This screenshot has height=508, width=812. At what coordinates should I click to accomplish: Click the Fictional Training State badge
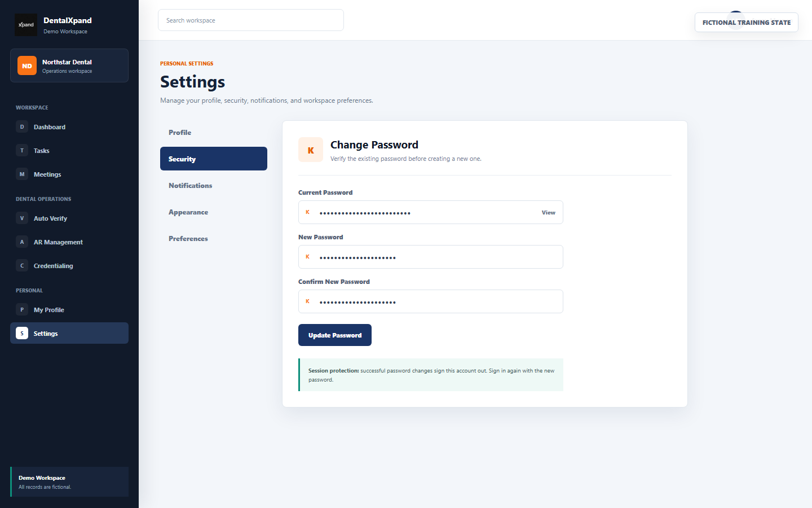click(x=747, y=23)
